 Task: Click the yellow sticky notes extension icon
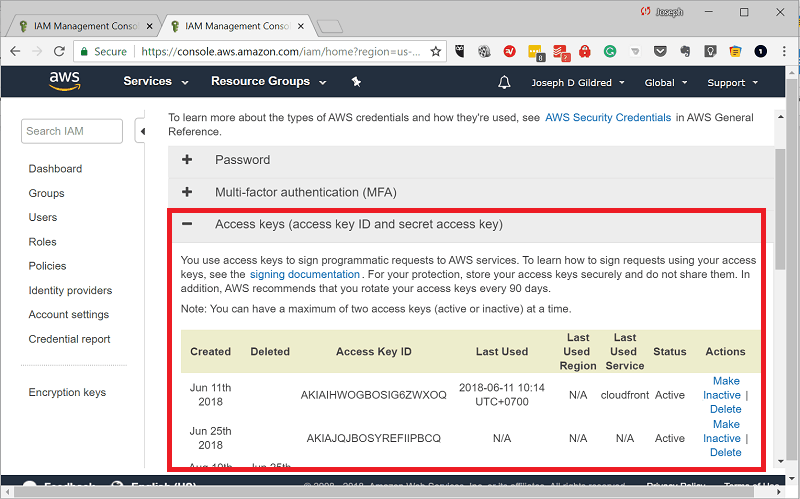coord(735,51)
